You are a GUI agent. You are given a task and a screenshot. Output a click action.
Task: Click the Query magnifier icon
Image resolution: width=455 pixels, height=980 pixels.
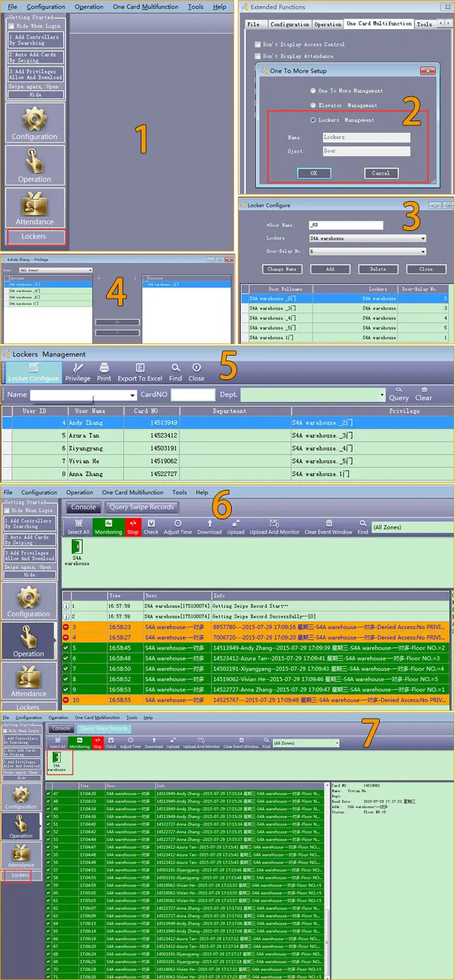click(x=399, y=390)
